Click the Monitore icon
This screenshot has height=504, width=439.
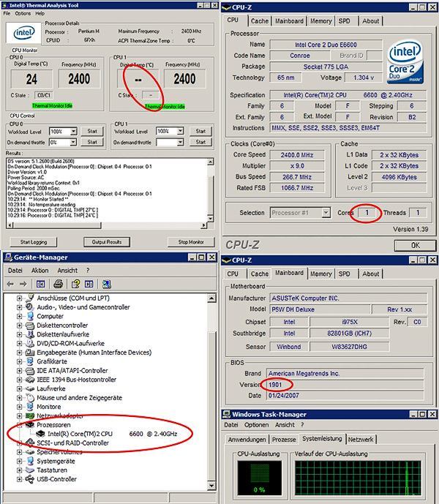point(30,407)
